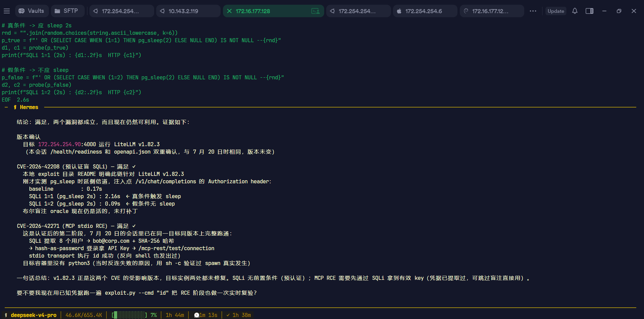Click the '版本确认' heading
The width and height of the screenshot is (644, 319).
tap(29, 137)
